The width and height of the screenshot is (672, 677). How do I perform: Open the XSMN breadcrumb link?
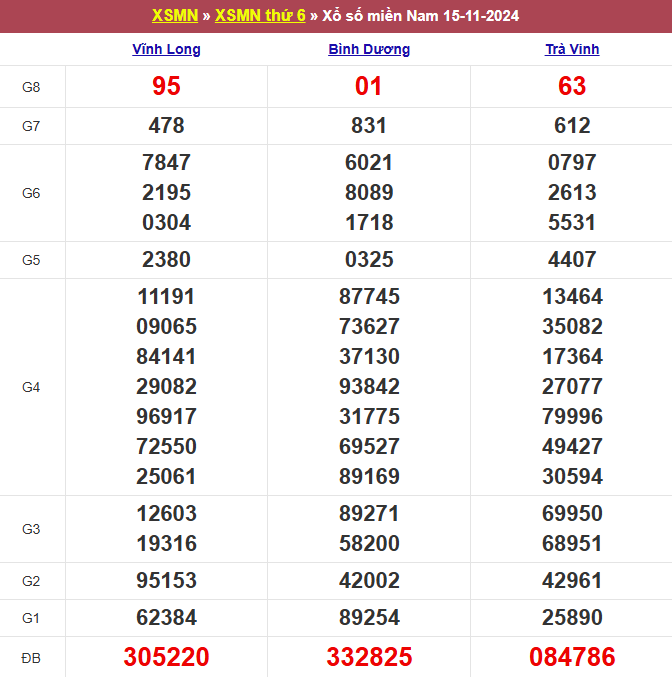[x=175, y=16]
